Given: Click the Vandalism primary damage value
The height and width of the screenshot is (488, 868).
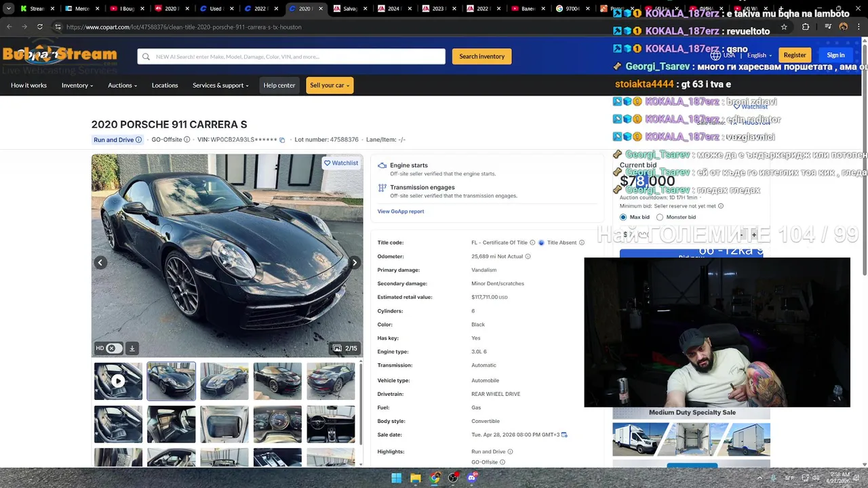Looking at the screenshot, I should click(x=484, y=270).
